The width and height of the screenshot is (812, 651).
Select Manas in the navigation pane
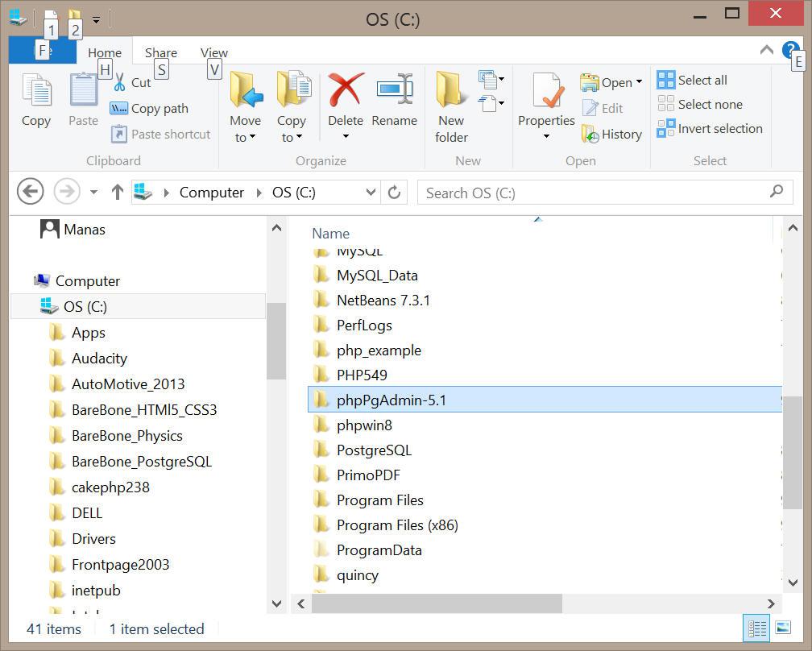click(73, 229)
